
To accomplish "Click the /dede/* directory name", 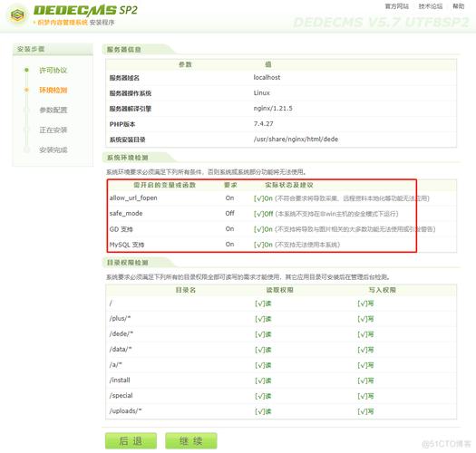I will (121, 333).
